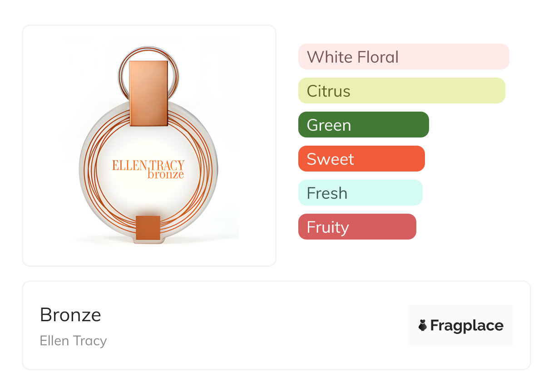Viewport: 553px width, 392px height.
Task: Select the Citrus accord bar
Action: pos(401,91)
